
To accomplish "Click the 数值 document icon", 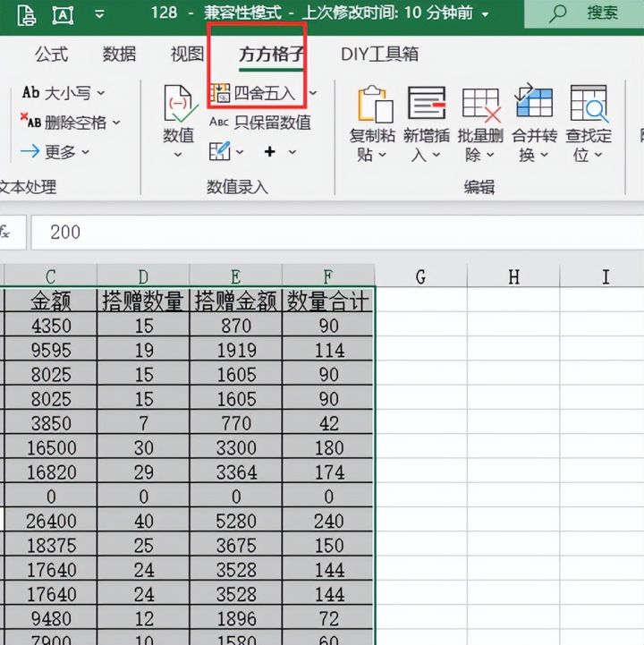I will [x=180, y=104].
